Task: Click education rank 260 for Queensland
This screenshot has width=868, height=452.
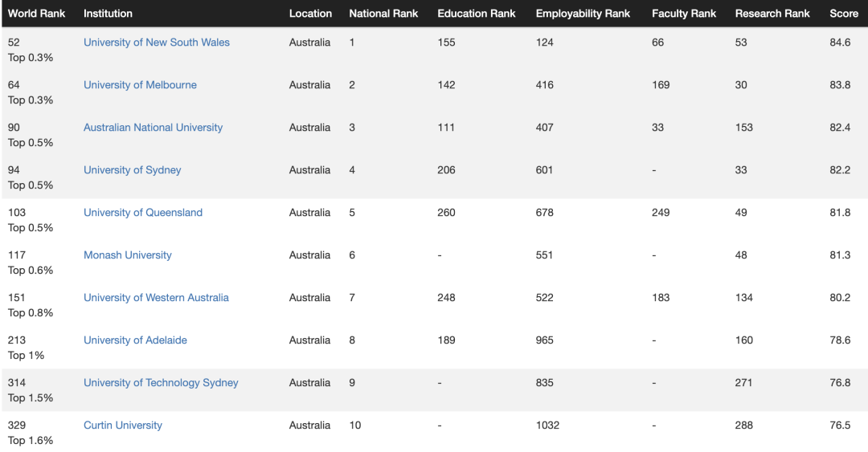Action: 446,213
